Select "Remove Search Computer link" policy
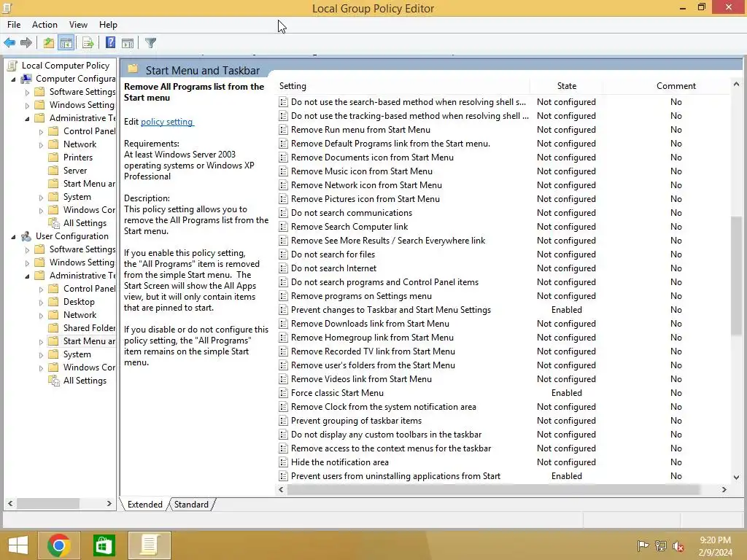747x560 pixels. (349, 227)
